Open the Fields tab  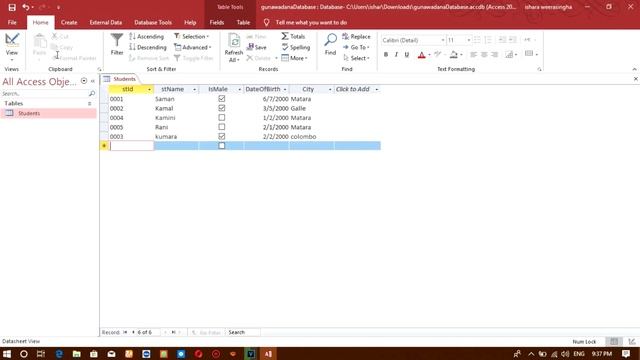(x=217, y=22)
